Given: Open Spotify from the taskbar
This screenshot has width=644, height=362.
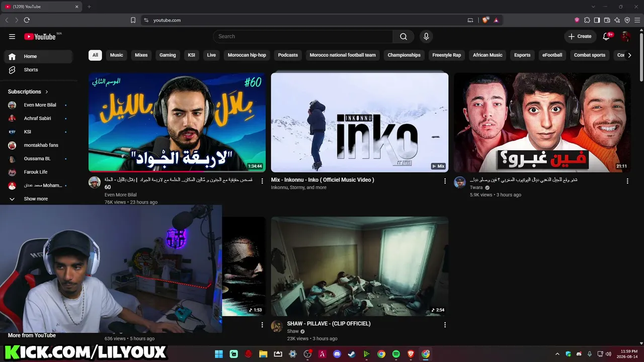Looking at the screenshot, I should coord(396,354).
